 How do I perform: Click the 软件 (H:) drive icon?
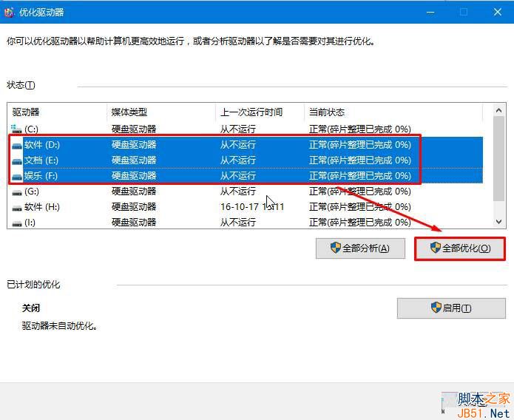[17, 208]
